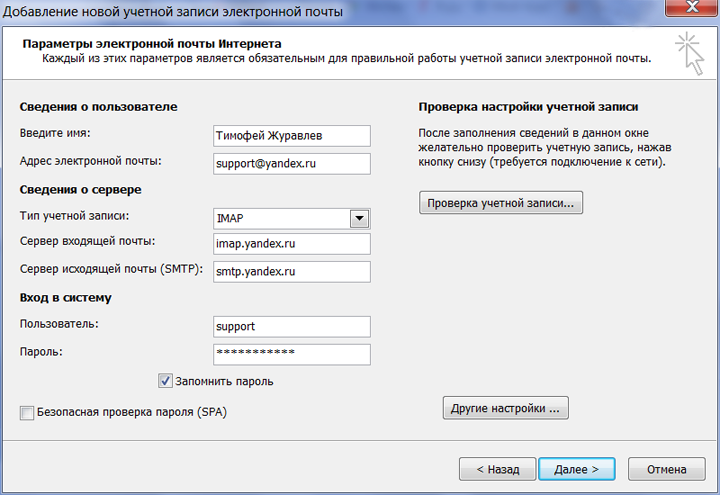720x495 pixels.
Task: Click the Проверка настройки учетной записи heading
Action: (528, 106)
